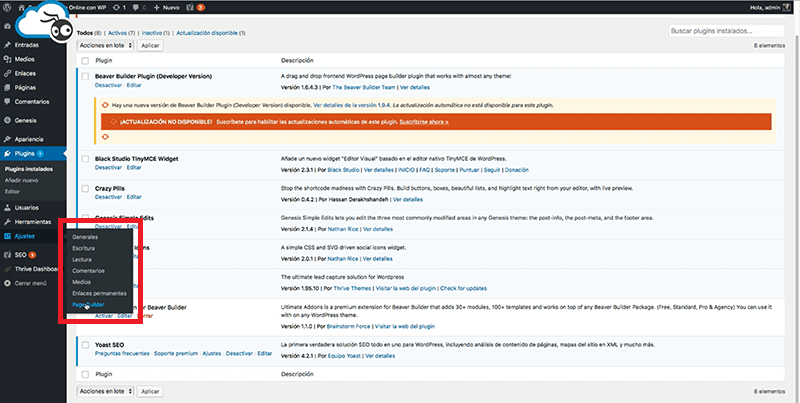
Task: Select Medios in the Ajustes flyout menu
Action: 81,282
